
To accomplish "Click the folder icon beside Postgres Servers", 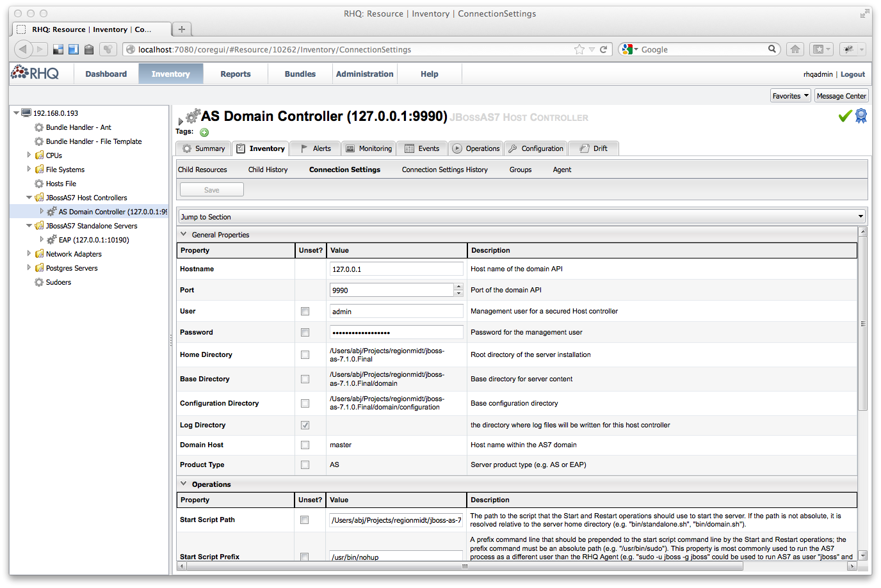I will tap(39, 268).
